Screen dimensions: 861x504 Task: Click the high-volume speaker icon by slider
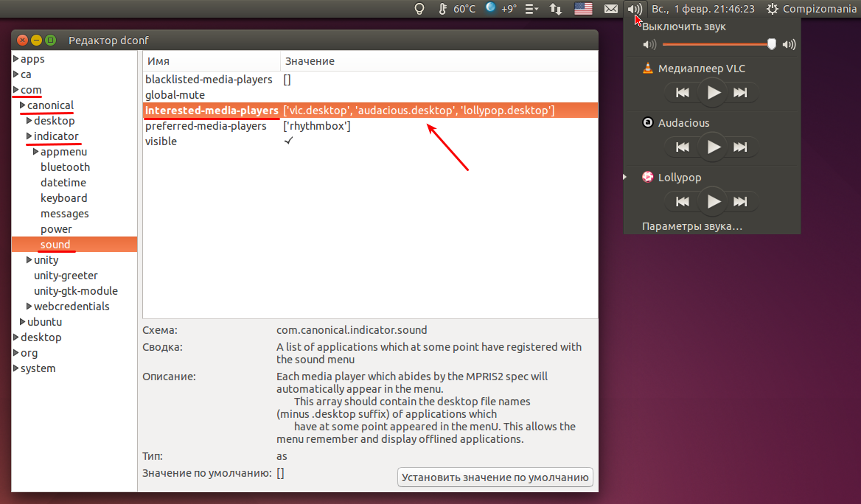click(x=789, y=44)
